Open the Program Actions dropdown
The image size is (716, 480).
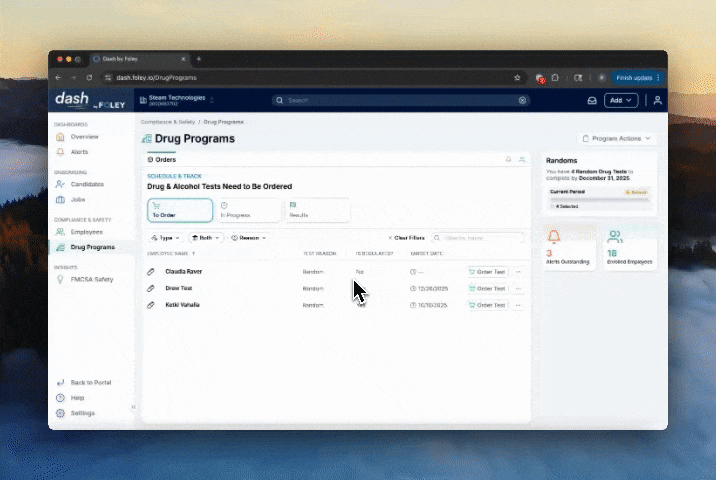click(x=617, y=138)
